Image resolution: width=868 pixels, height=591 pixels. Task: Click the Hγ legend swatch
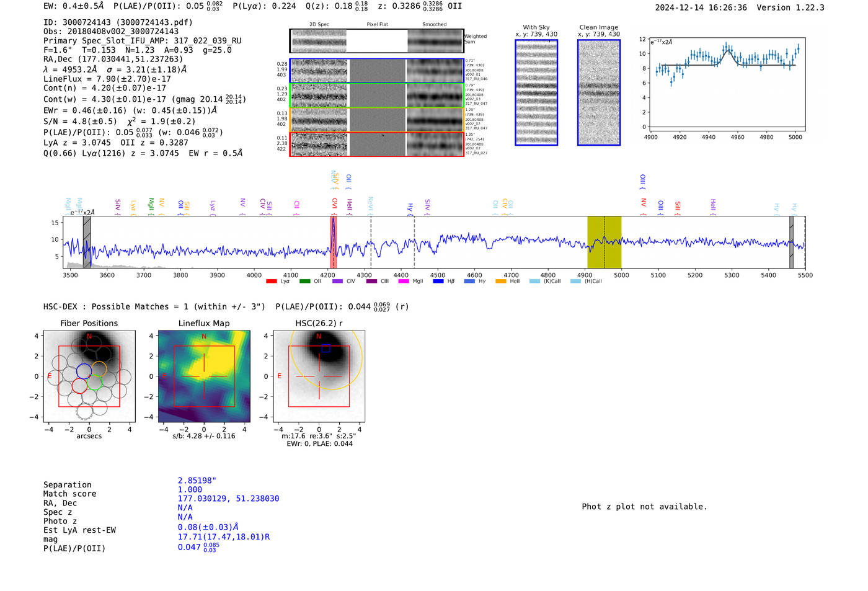pos(469,282)
